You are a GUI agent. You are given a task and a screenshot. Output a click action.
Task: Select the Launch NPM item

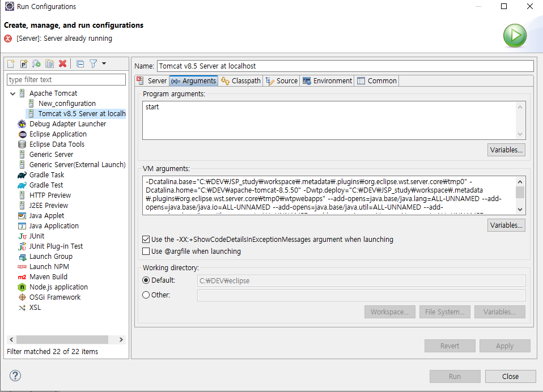point(49,267)
